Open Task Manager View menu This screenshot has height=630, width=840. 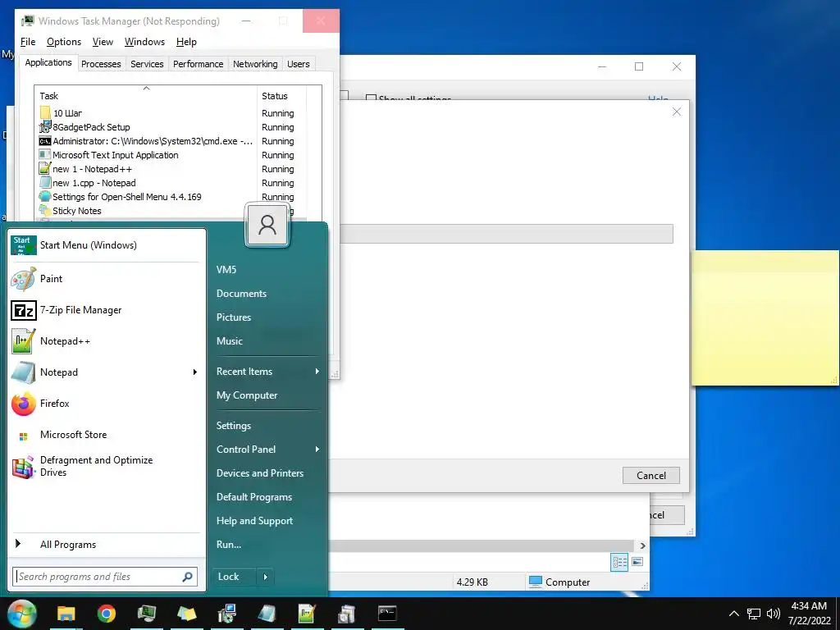[103, 42]
